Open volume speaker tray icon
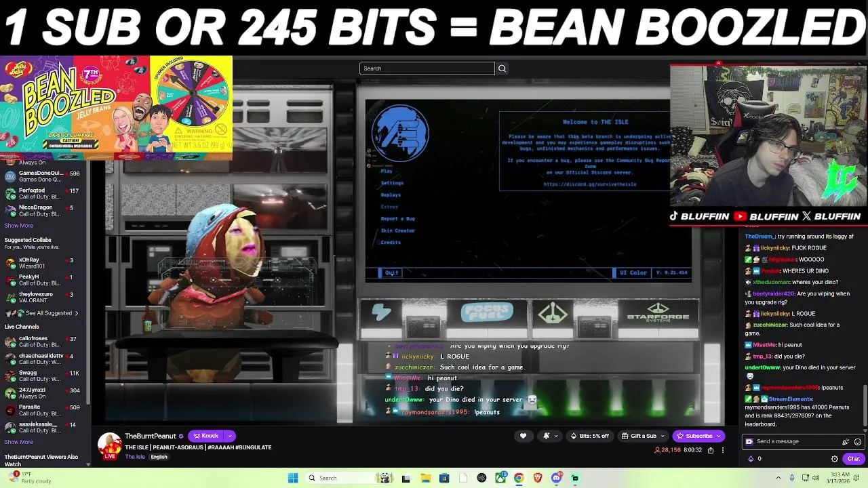The width and height of the screenshot is (868, 488). pos(817,478)
